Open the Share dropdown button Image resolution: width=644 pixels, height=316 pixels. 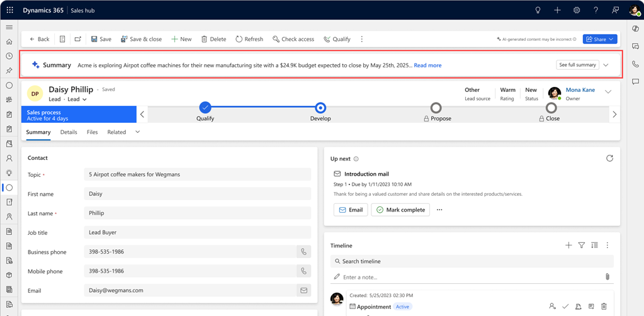(x=599, y=39)
